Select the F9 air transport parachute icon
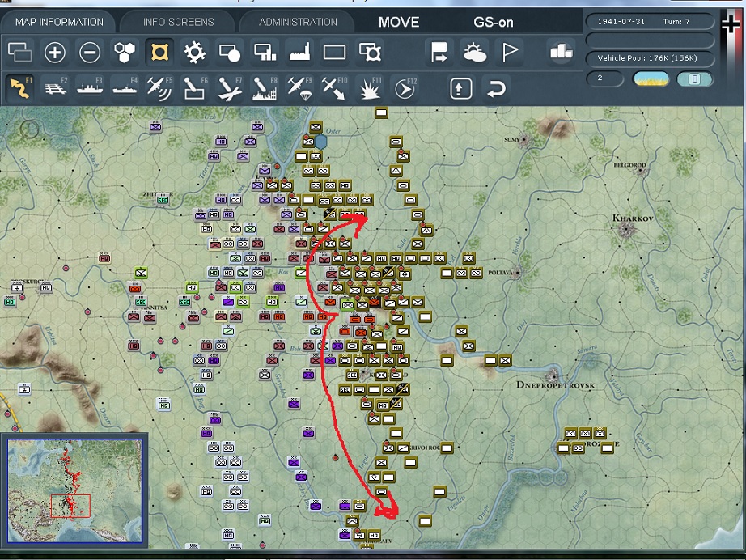This screenshot has height=560, width=746. point(299,88)
